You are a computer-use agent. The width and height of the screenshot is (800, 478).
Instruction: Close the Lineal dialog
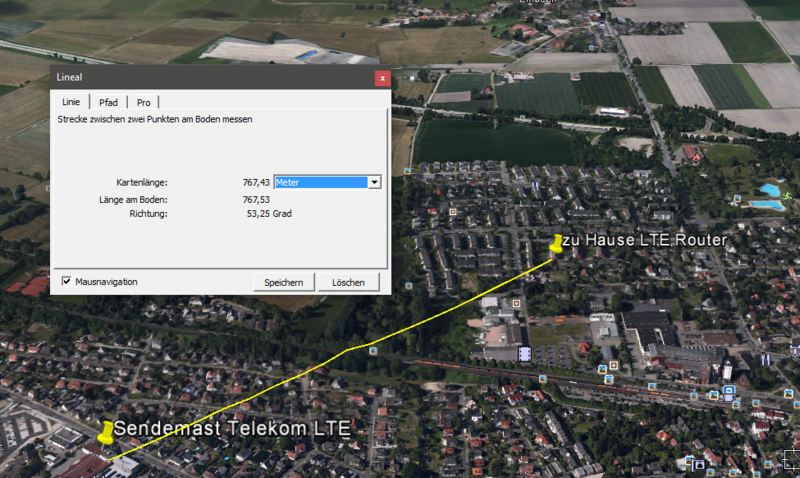(x=382, y=78)
